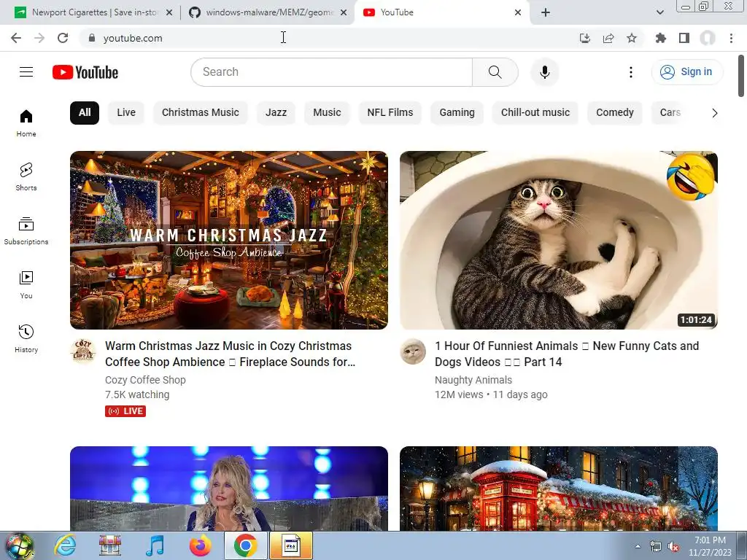The width and height of the screenshot is (747, 560).
Task: Open Naughty Animals channel avatar
Action: click(413, 351)
